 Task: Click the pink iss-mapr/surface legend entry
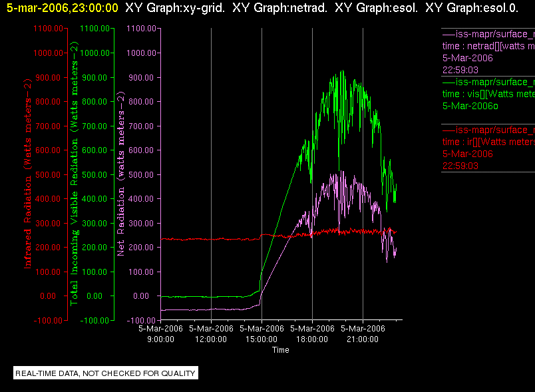click(x=488, y=34)
